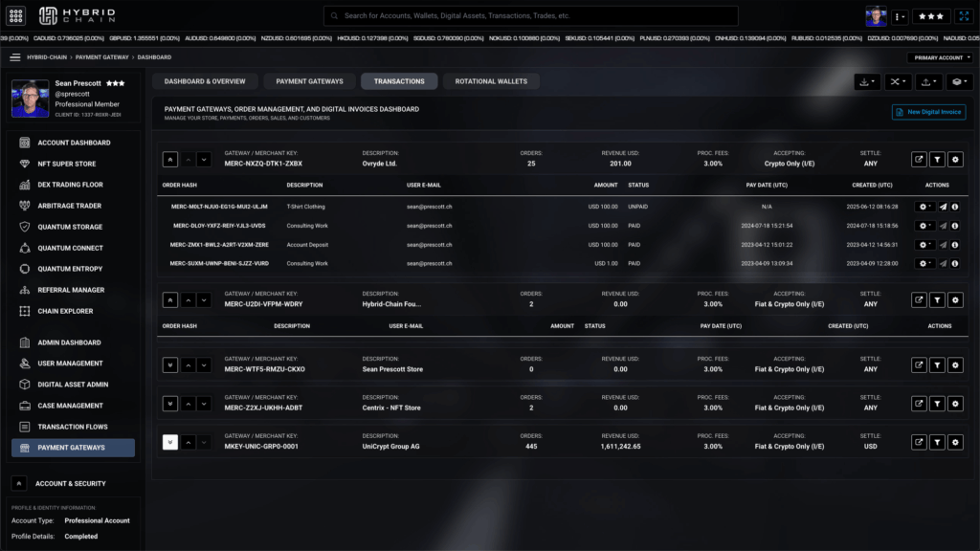Open the apps grid menu icon

(x=15, y=16)
